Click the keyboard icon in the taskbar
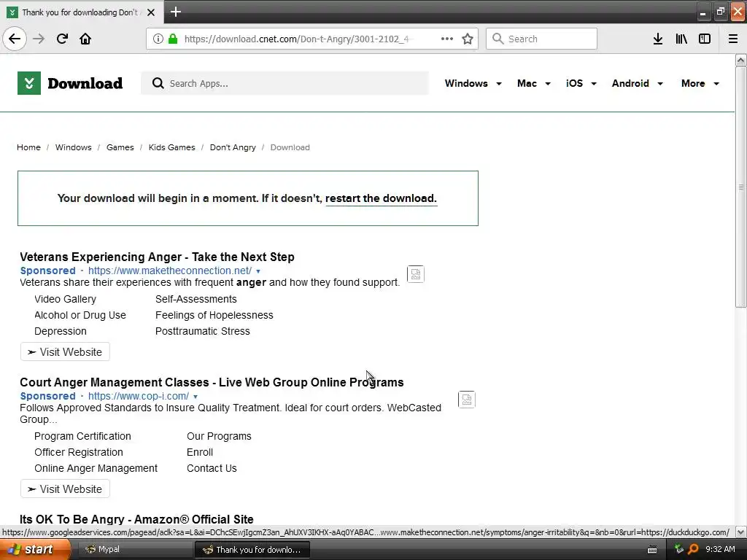The image size is (747, 560). point(652,550)
